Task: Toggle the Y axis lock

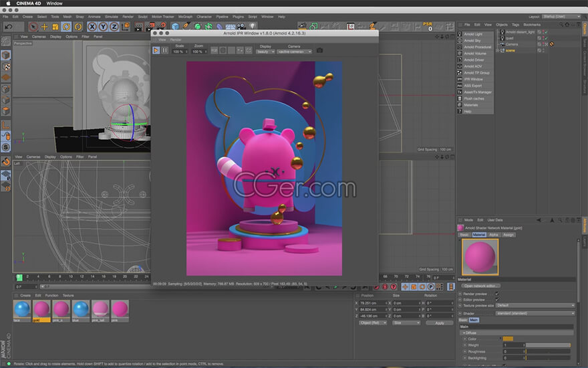Action: (103, 27)
